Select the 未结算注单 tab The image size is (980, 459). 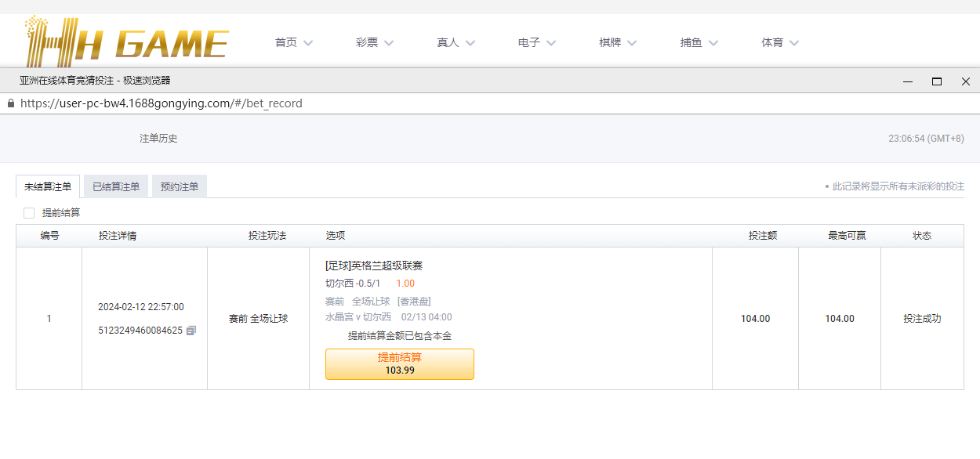48,186
